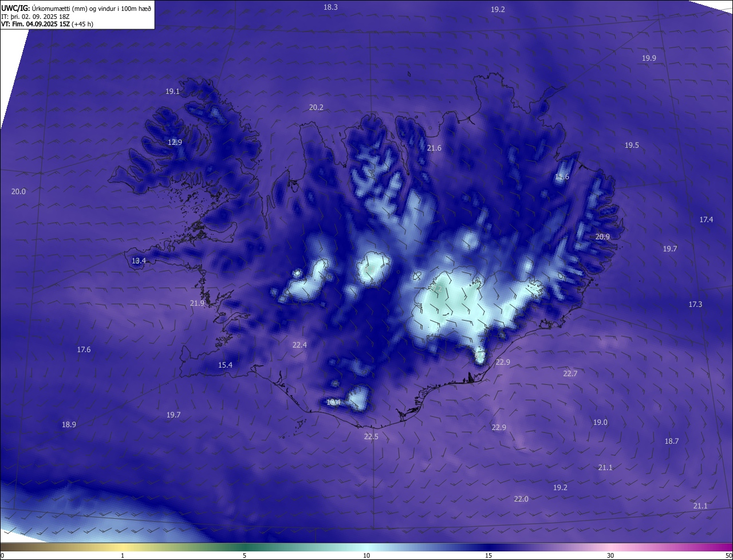Click the colorbar tick label 0
This screenshot has width=733, height=560.
point(2,556)
